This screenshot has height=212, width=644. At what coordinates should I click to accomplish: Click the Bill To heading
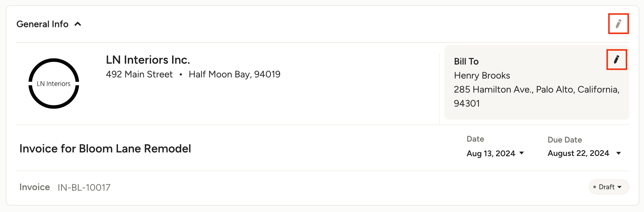click(x=466, y=61)
